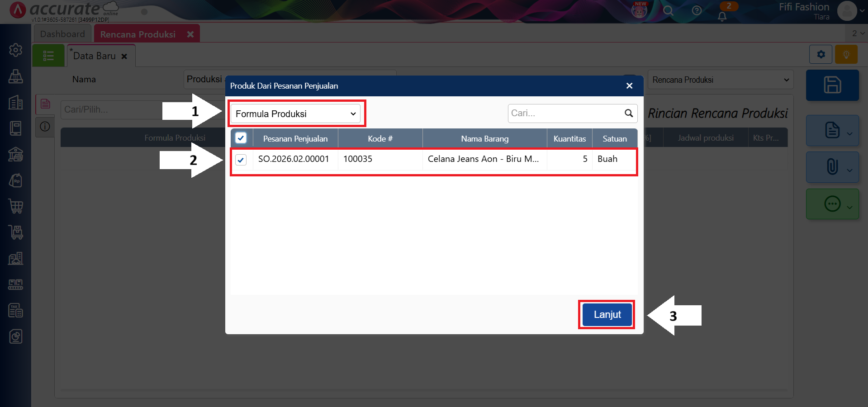Click the magnifier icon in dialog search box
Image resolution: width=868 pixels, height=407 pixels.
point(628,114)
